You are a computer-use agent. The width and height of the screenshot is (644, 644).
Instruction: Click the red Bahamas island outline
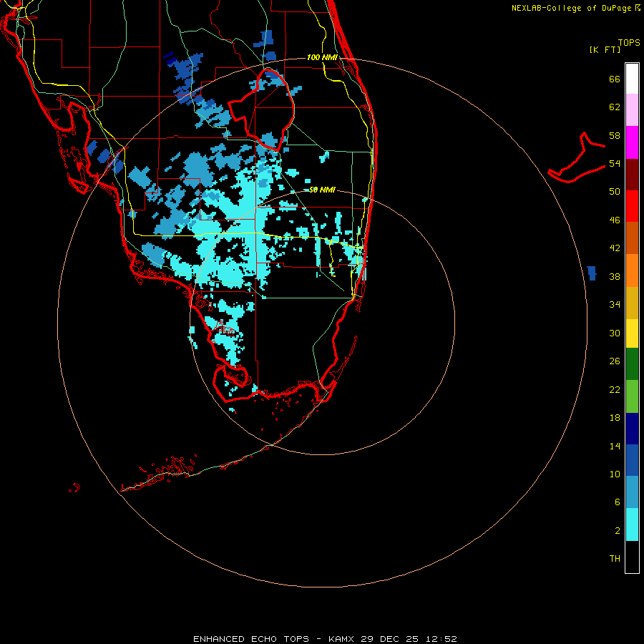576,157
